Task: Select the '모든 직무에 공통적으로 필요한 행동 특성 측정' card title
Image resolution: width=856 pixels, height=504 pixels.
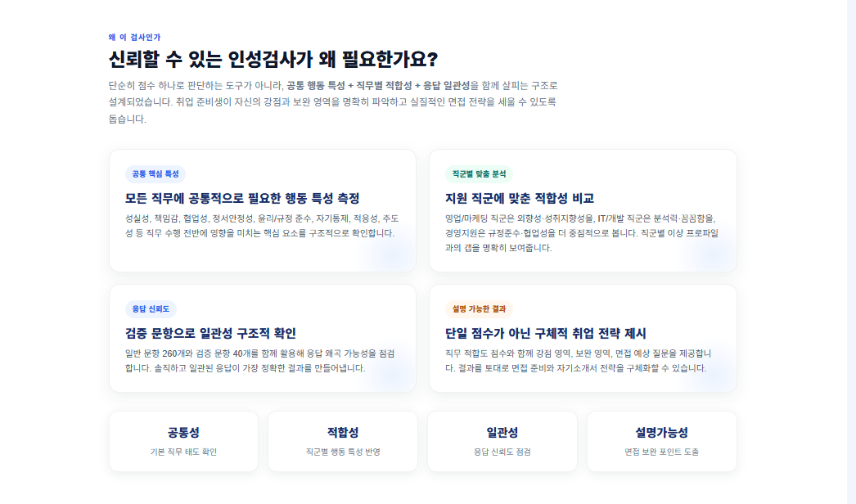Action: click(x=242, y=198)
